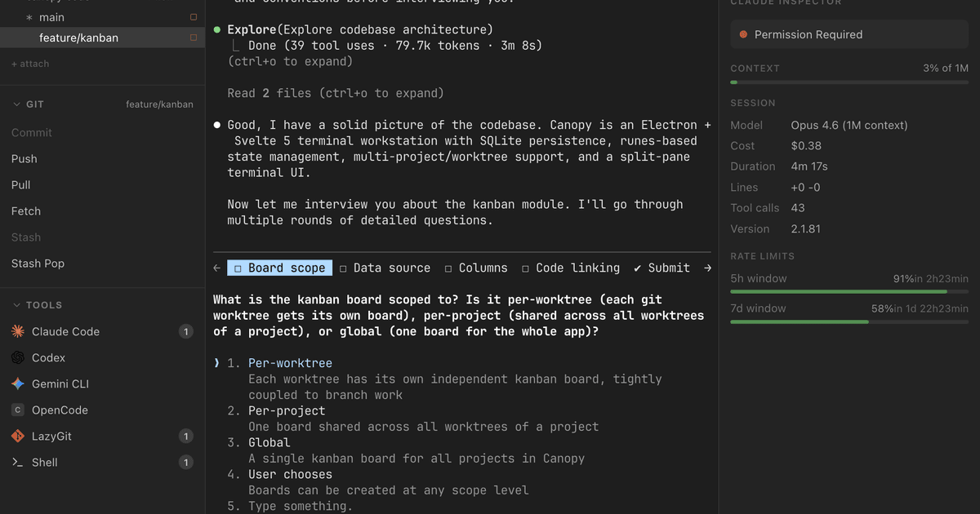Click the square icon beside main branch
This screenshot has height=514, width=980.
tap(194, 17)
